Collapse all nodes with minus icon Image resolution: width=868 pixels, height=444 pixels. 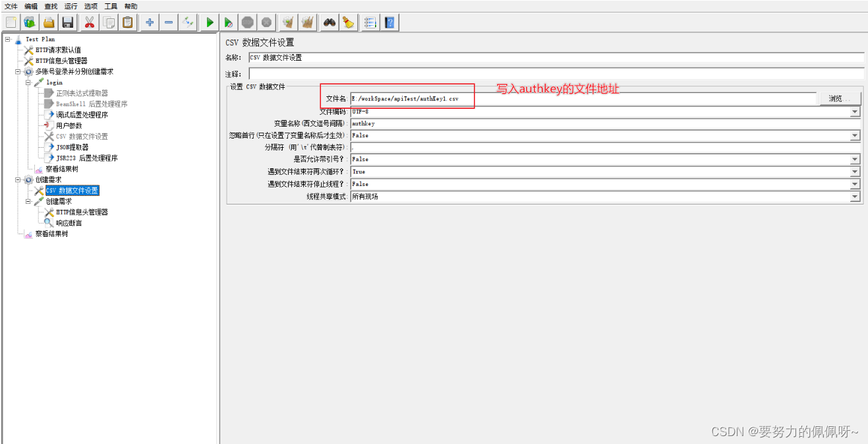pyautogui.click(x=169, y=22)
